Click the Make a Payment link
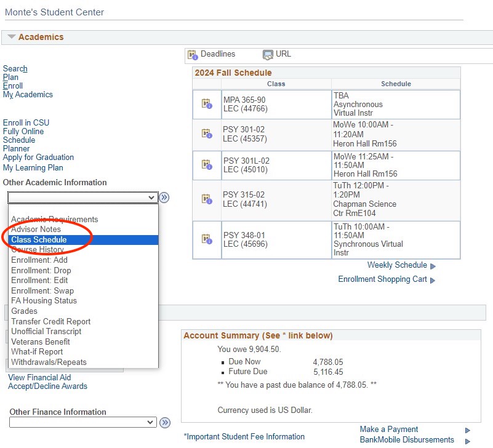The width and height of the screenshot is (493, 448). (x=388, y=430)
